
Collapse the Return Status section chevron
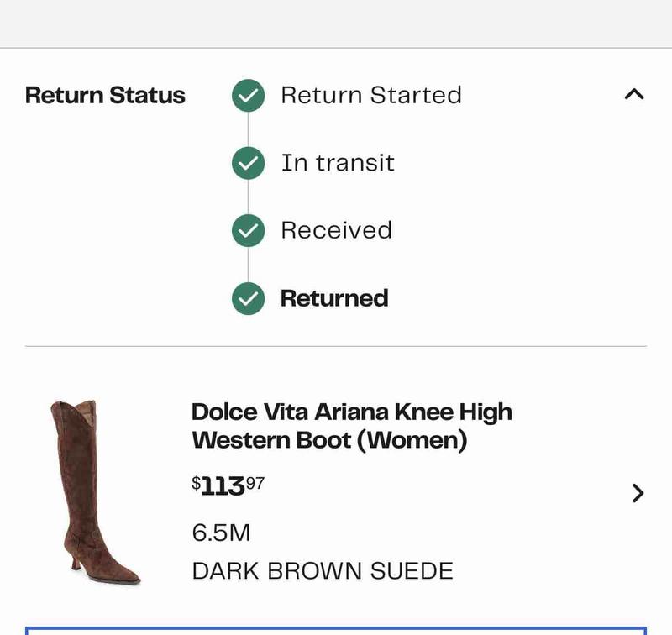634,95
